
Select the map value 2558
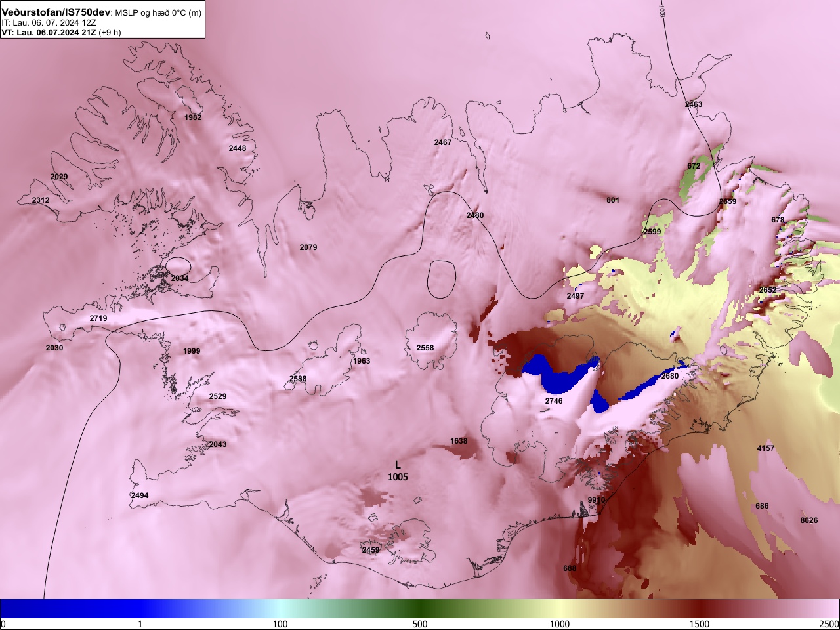425,348
